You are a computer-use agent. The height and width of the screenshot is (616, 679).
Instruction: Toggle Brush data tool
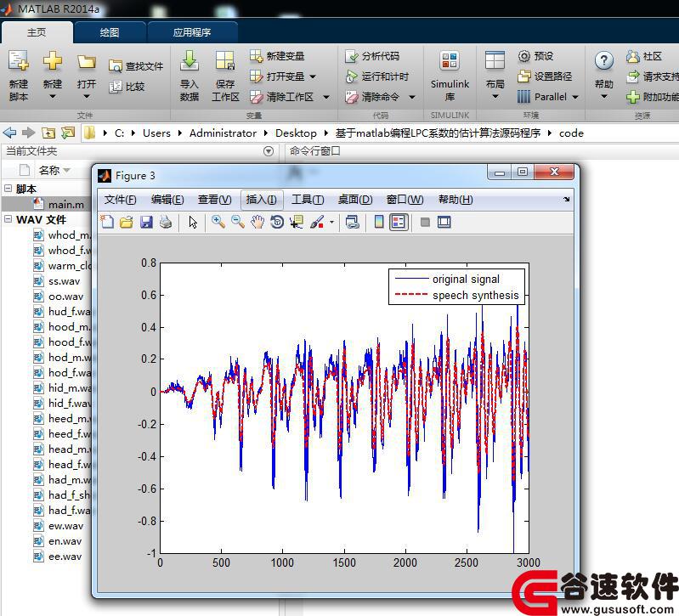pyautogui.click(x=318, y=222)
